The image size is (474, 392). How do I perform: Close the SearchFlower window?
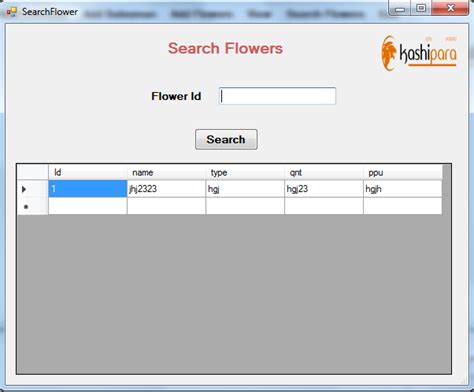tap(450, 8)
